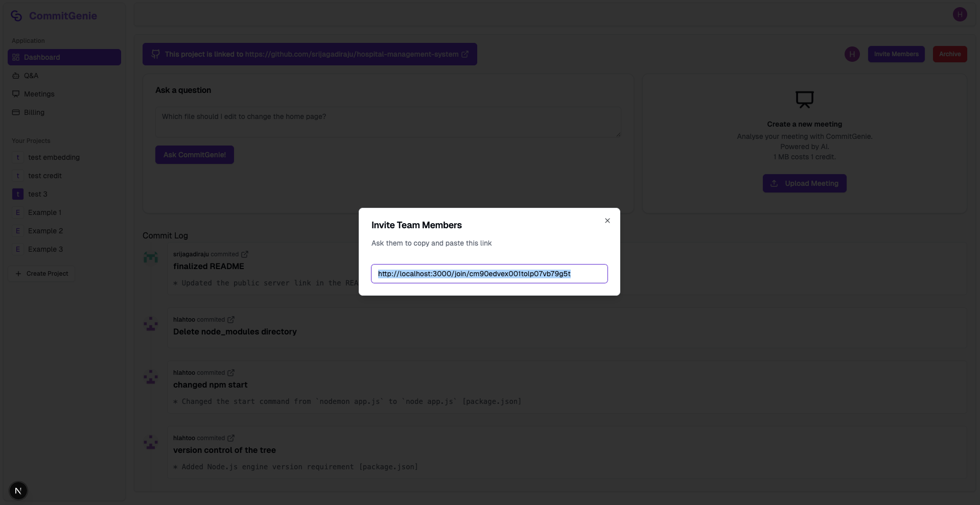Click 'version control of the tree' commit title
Screen dimensions: 980x505
tap(224, 450)
